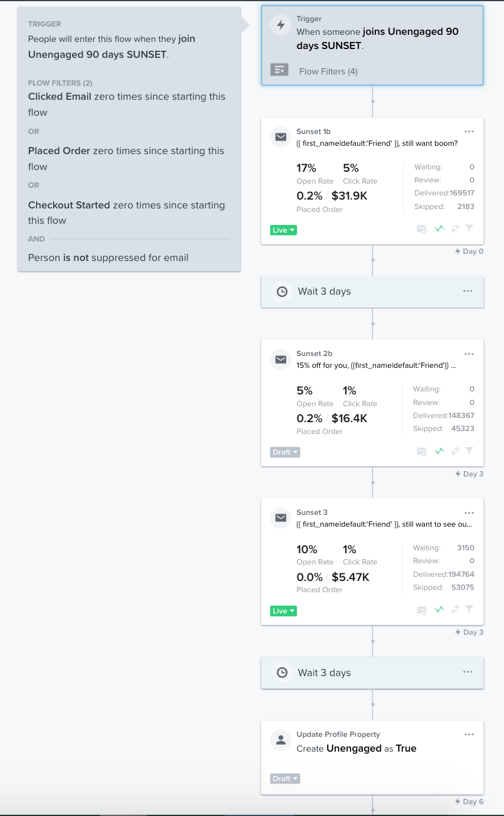Click the filter funnel icon on Sunset 3
The width and height of the screenshot is (504, 816).
click(x=469, y=609)
